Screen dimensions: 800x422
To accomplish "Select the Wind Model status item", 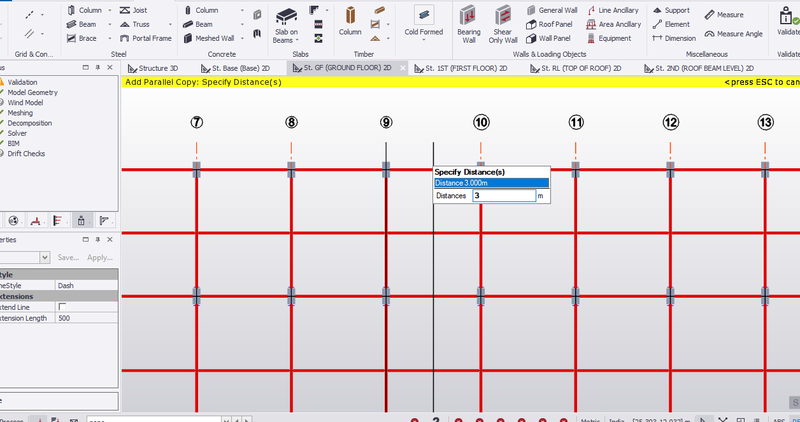I will (x=25, y=103).
